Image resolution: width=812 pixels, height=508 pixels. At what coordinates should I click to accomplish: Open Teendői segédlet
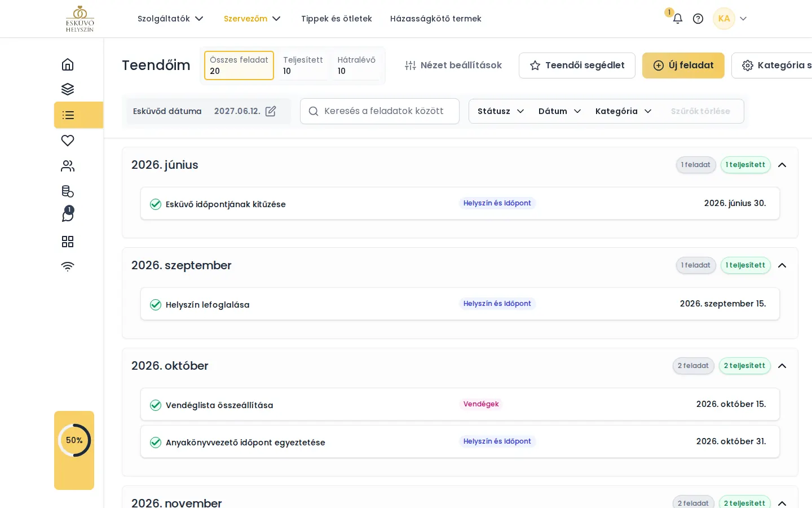coord(577,65)
